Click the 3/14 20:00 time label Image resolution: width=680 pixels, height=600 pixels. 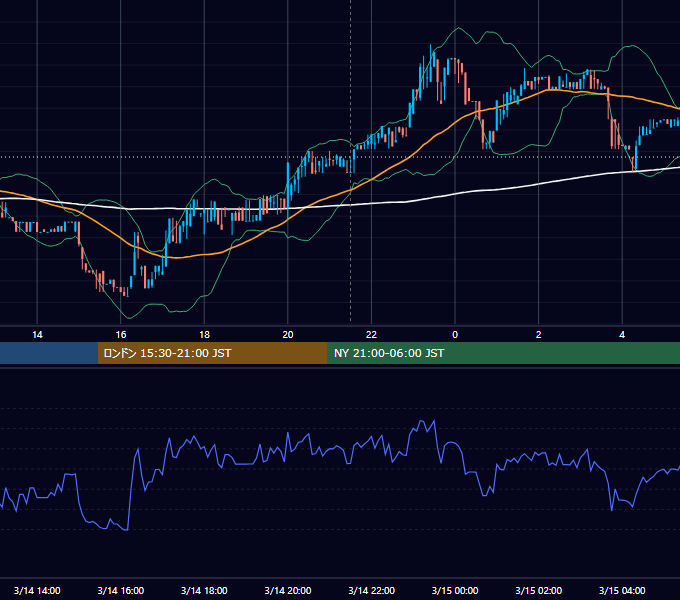tap(288, 590)
